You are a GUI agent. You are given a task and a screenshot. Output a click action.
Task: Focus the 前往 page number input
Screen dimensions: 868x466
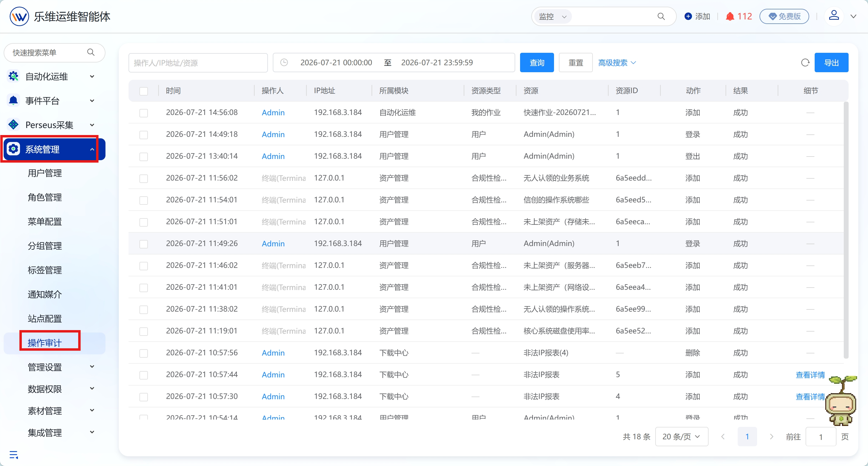coord(821,437)
